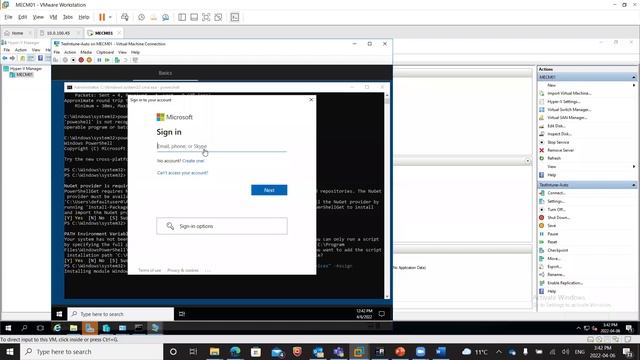Open the Media menu in Virtual Machine Connection

(86, 52)
